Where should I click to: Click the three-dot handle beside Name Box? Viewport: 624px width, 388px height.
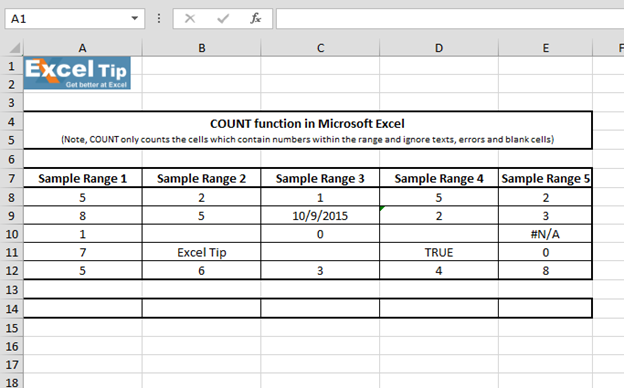tap(159, 18)
